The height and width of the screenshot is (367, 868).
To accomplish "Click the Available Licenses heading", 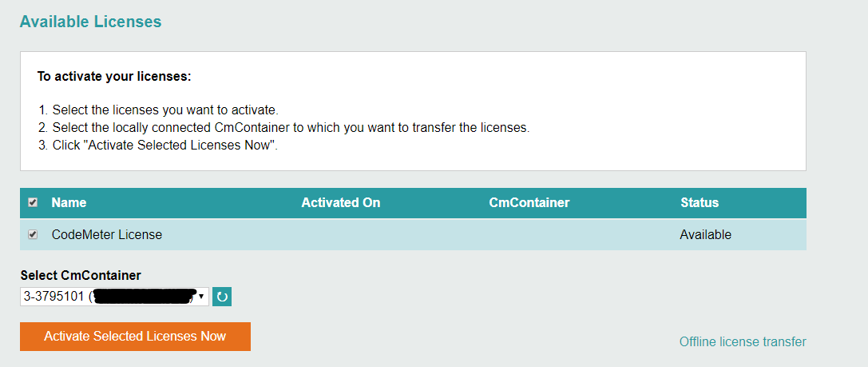I will coord(90,22).
